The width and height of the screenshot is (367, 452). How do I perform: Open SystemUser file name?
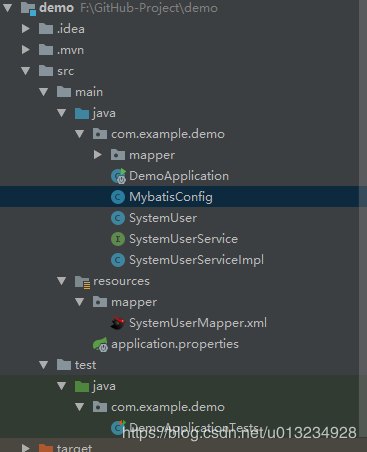coord(163,218)
